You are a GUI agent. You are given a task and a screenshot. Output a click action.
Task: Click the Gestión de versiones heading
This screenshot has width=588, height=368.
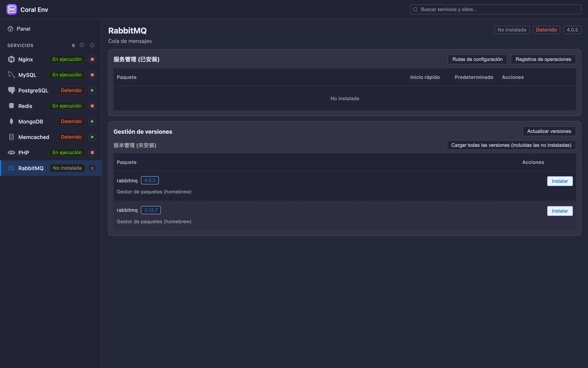pyautogui.click(x=143, y=132)
